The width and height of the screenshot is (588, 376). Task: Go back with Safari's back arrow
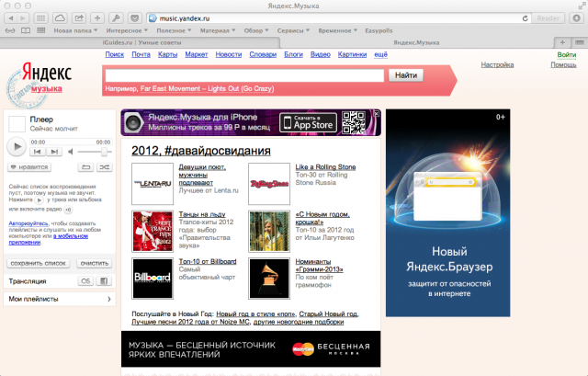(x=10, y=18)
